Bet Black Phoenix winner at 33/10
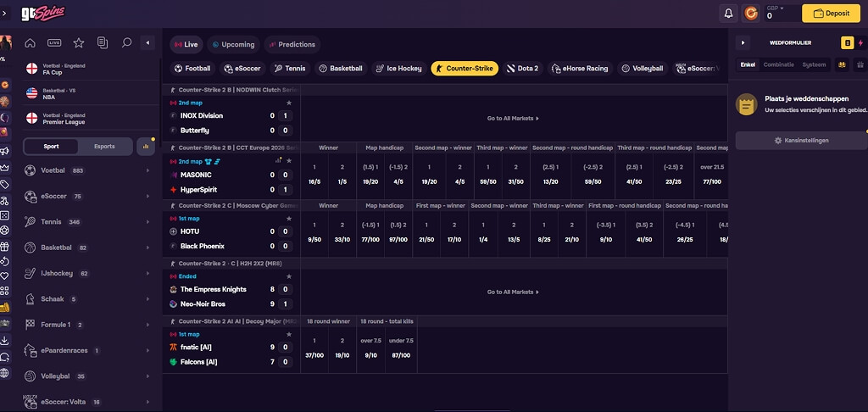868x412 pixels. click(342, 234)
